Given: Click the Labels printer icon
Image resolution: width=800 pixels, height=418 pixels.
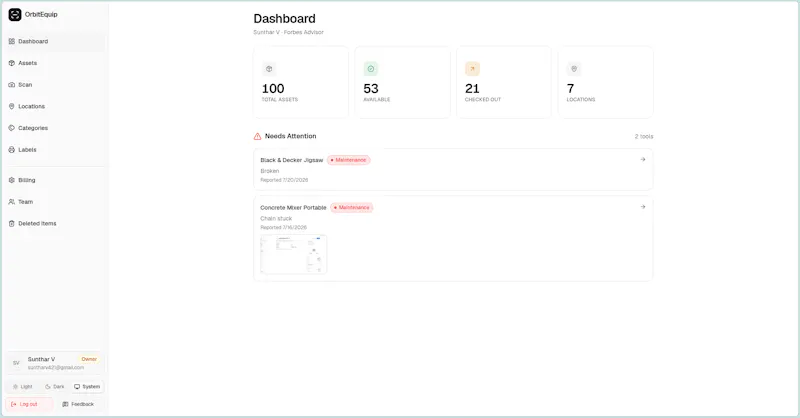Looking at the screenshot, I should coord(12,150).
